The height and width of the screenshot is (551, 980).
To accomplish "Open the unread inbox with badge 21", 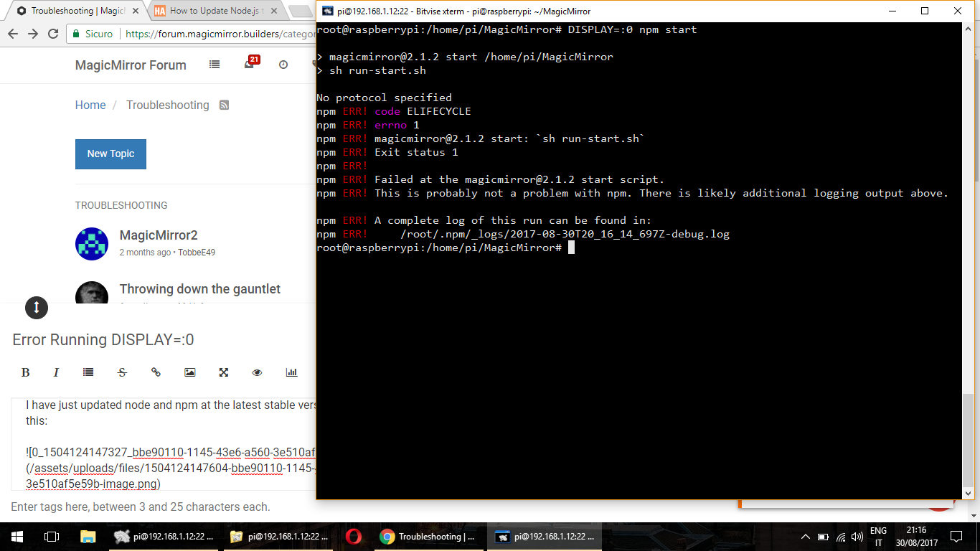I will tap(250, 64).
